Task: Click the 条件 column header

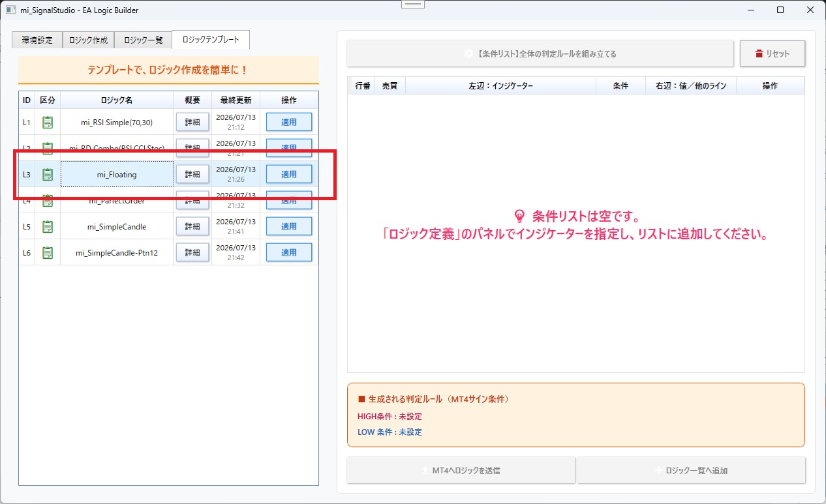Action: click(621, 86)
